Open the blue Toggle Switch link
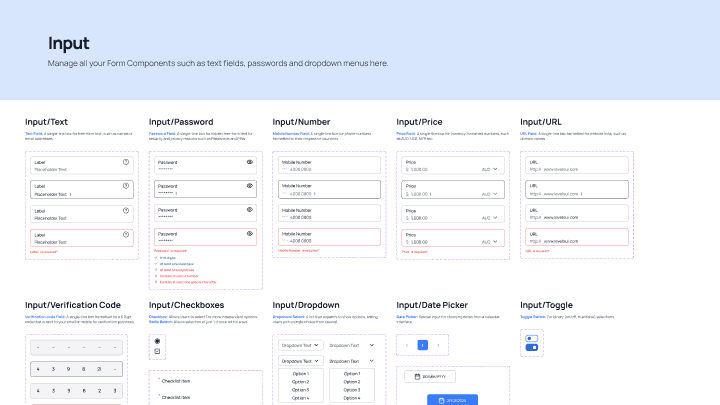 (x=533, y=317)
